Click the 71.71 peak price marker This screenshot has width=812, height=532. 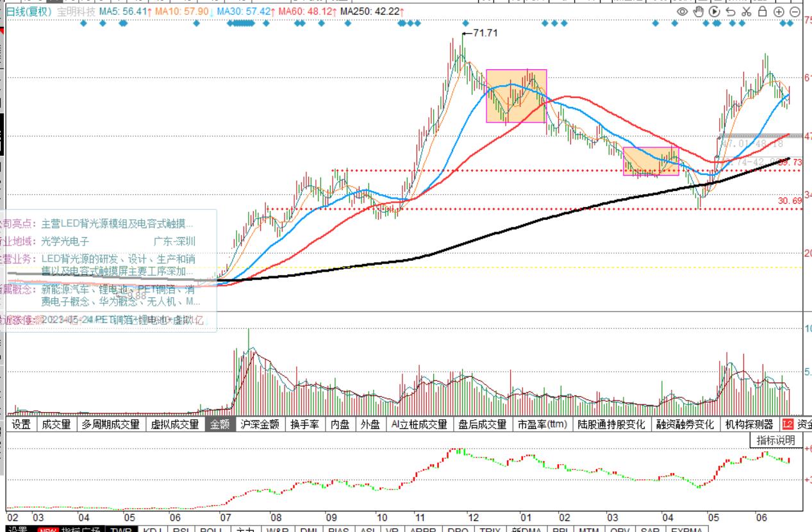tap(484, 33)
